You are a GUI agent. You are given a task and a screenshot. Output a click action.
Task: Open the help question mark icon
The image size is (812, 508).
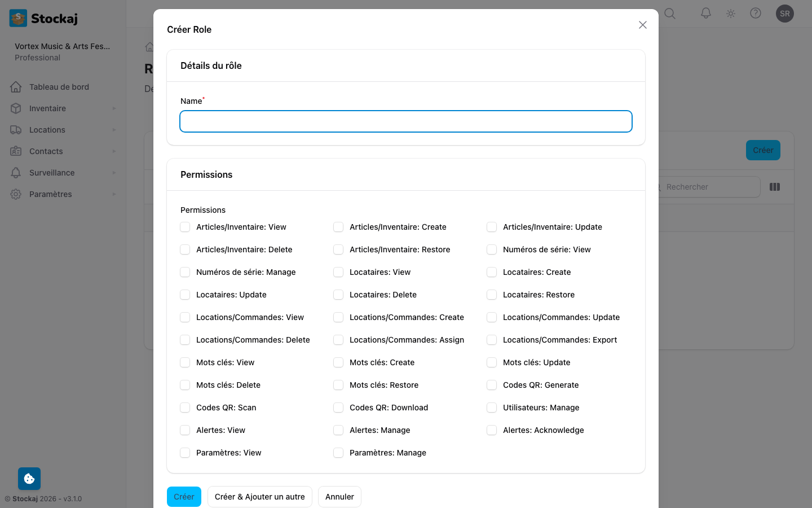[x=756, y=14]
